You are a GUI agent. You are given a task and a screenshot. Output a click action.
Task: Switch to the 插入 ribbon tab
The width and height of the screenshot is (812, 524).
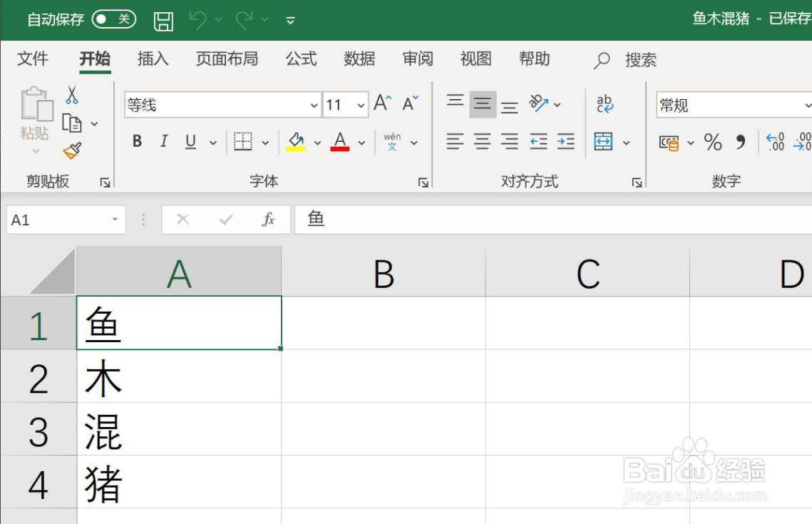click(151, 59)
